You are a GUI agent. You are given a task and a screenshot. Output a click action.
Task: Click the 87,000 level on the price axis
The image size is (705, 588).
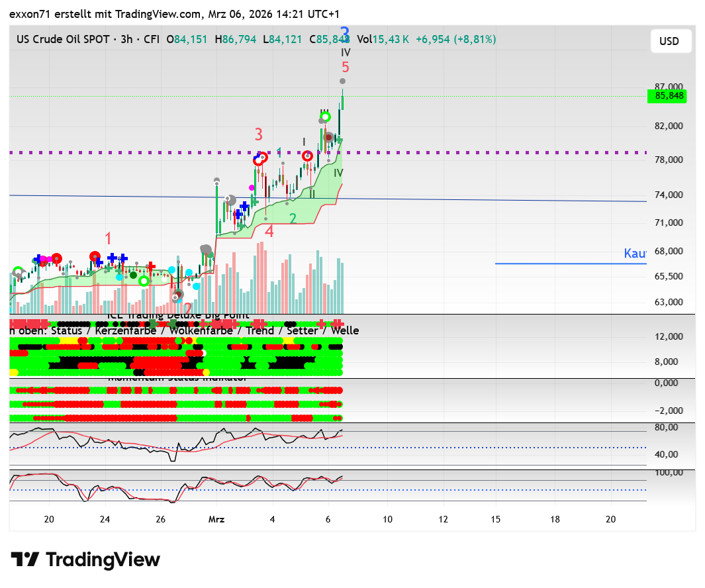[x=668, y=87]
